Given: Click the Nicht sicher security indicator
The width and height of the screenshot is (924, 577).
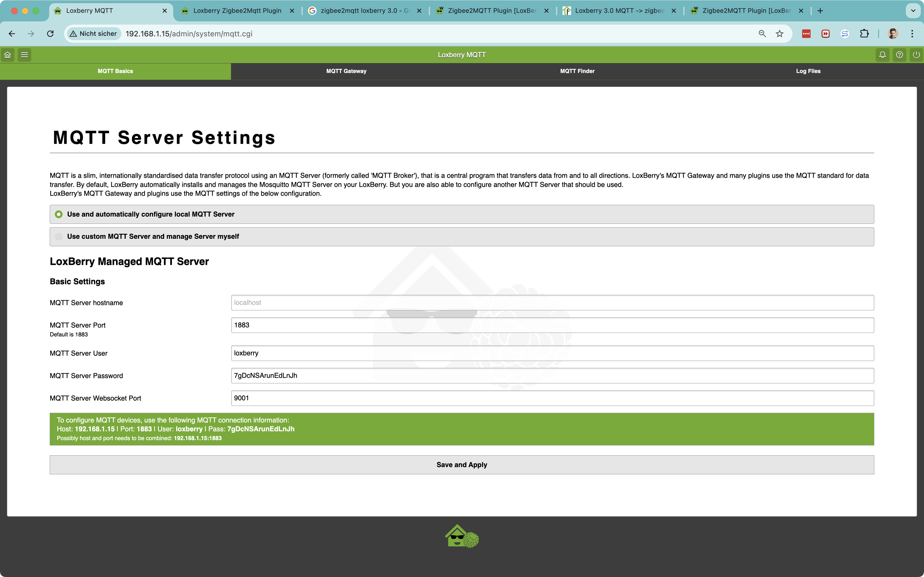Looking at the screenshot, I should point(94,34).
